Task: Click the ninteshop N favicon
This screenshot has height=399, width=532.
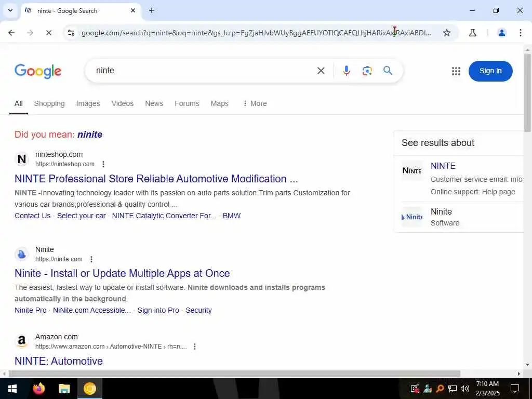Action: tap(22, 159)
